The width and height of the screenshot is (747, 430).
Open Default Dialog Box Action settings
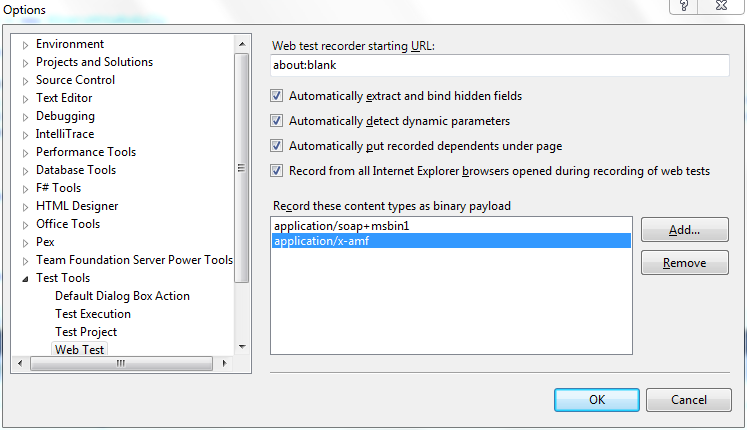pyautogui.click(x=122, y=296)
